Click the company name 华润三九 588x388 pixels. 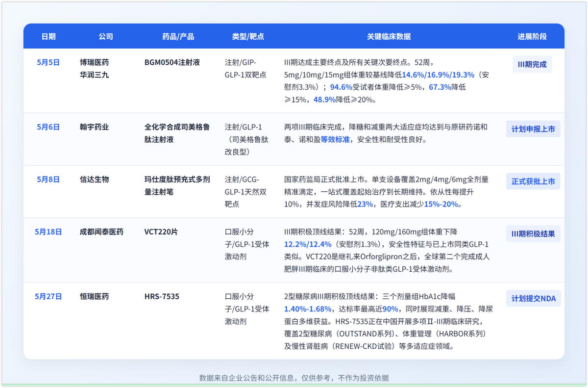coord(95,75)
